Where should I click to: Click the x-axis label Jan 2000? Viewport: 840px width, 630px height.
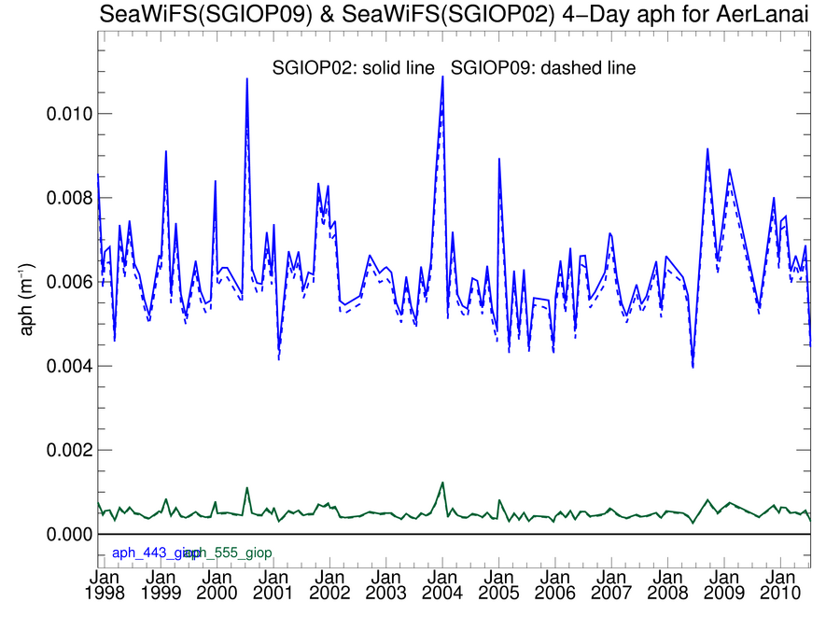tap(217, 585)
